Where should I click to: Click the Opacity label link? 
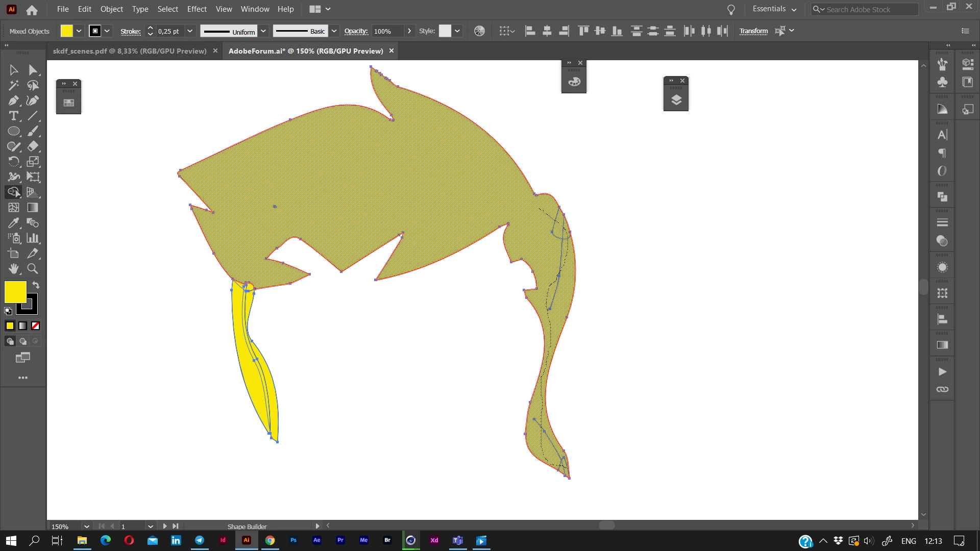coord(356,31)
